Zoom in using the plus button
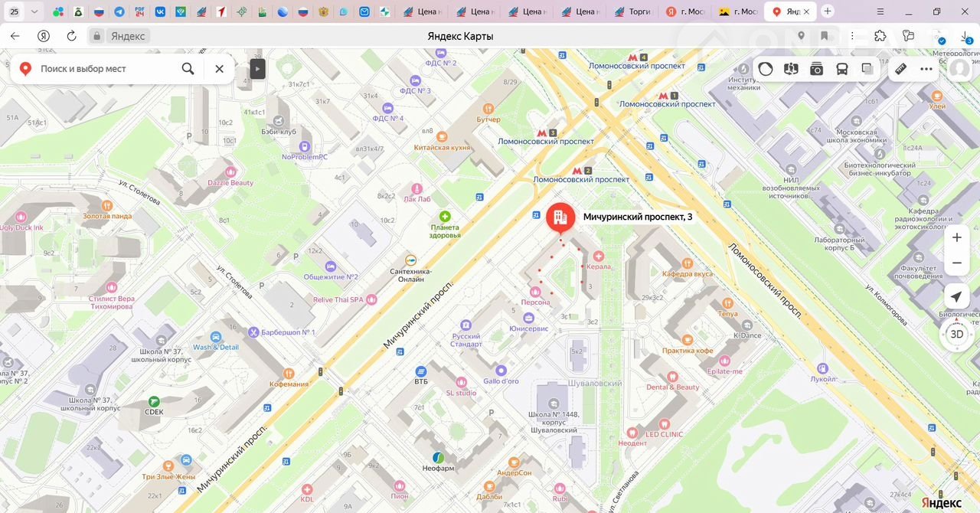Viewport: 980px width, 513px height. (956, 237)
